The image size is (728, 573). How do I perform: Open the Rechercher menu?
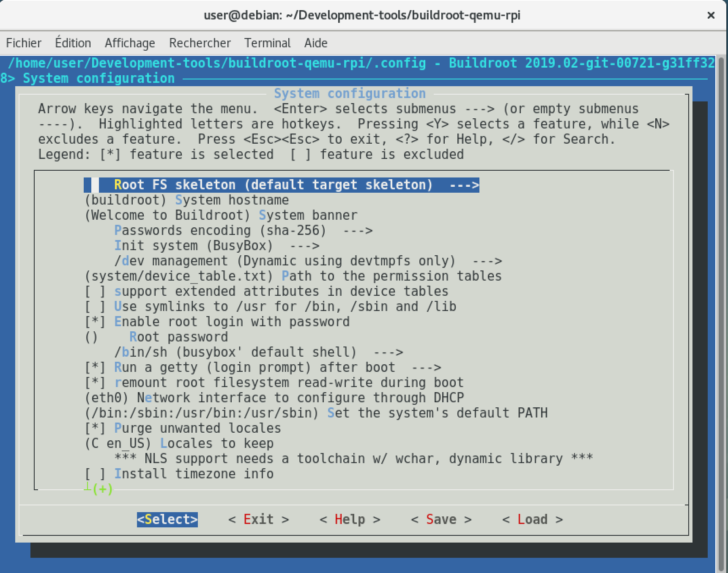pyautogui.click(x=200, y=43)
